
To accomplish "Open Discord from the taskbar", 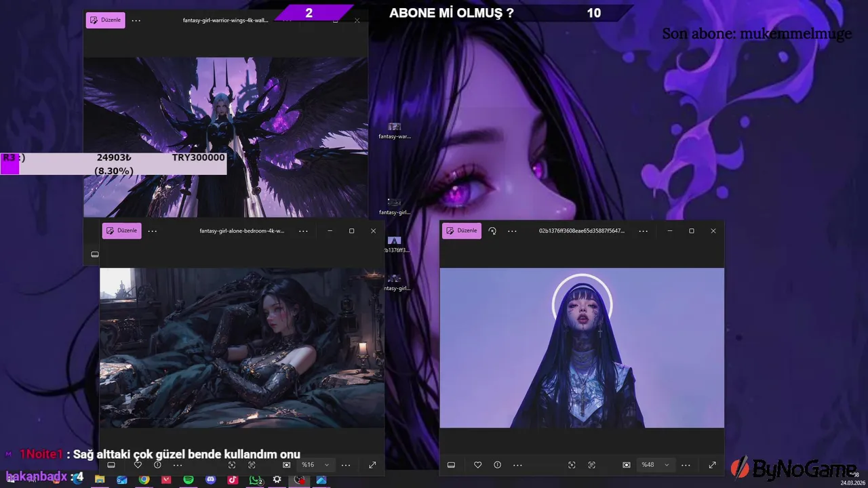I will (x=211, y=480).
